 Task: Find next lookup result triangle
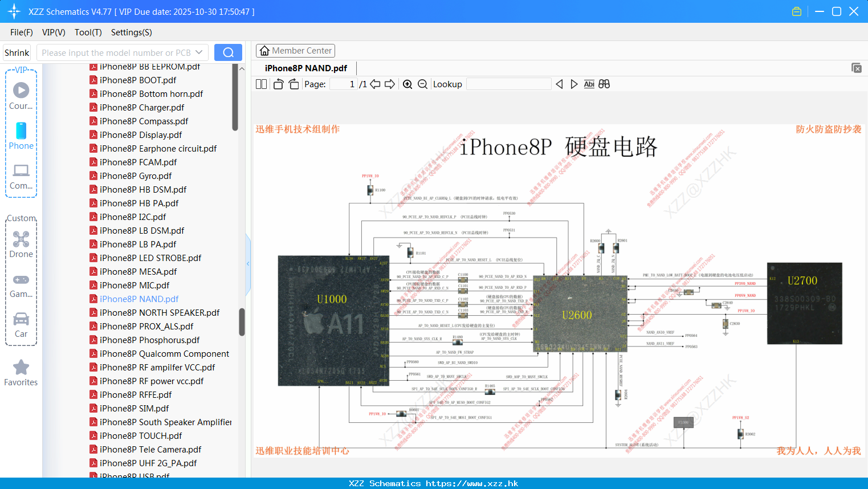[574, 84]
